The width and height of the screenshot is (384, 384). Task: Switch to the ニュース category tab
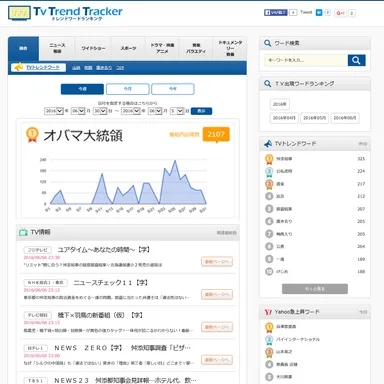tap(57, 48)
